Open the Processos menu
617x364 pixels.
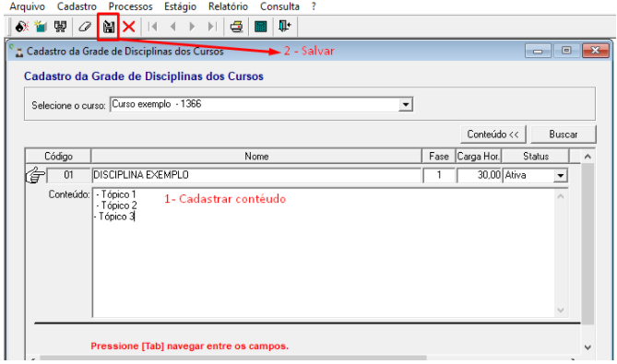point(130,6)
